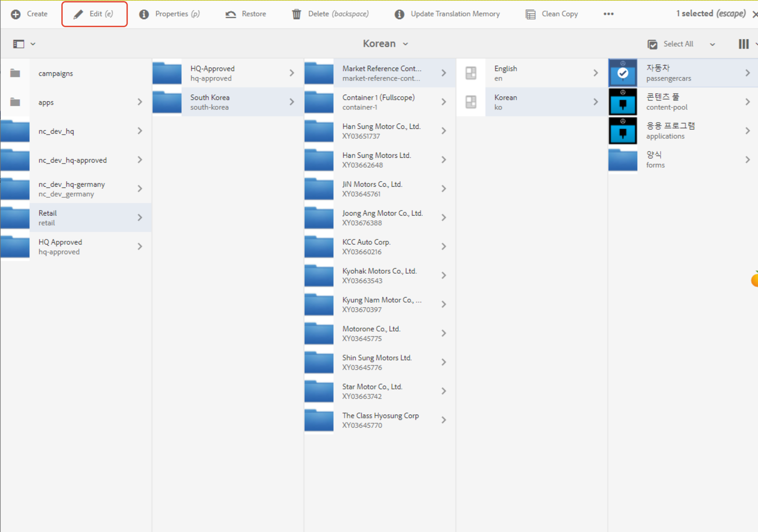758x532 pixels.
Task: Click the Edit pencil icon
Action: (x=78, y=14)
